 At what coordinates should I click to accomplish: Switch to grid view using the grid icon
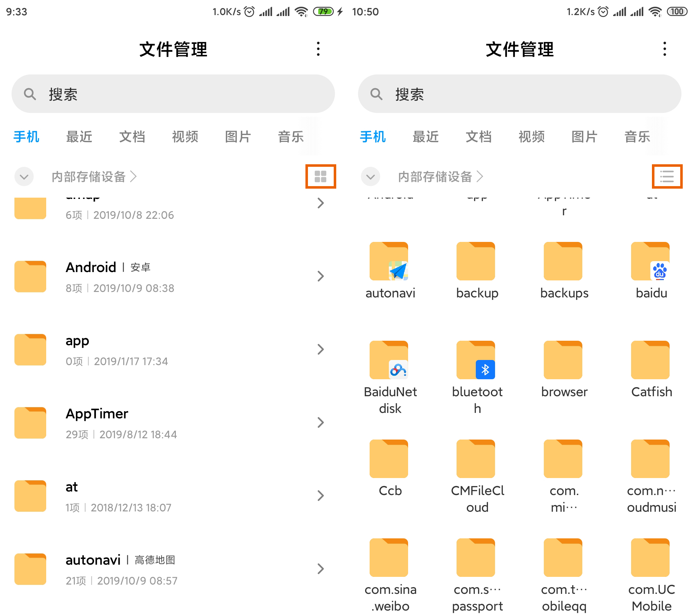(x=321, y=176)
